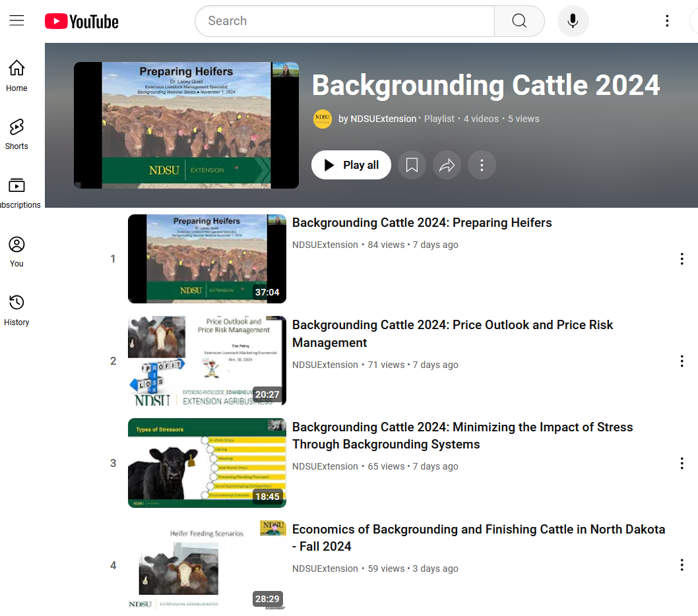Open Shorts from the sidebar
Image resolution: width=698 pixels, height=616 pixels.
(x=16, y=134)
